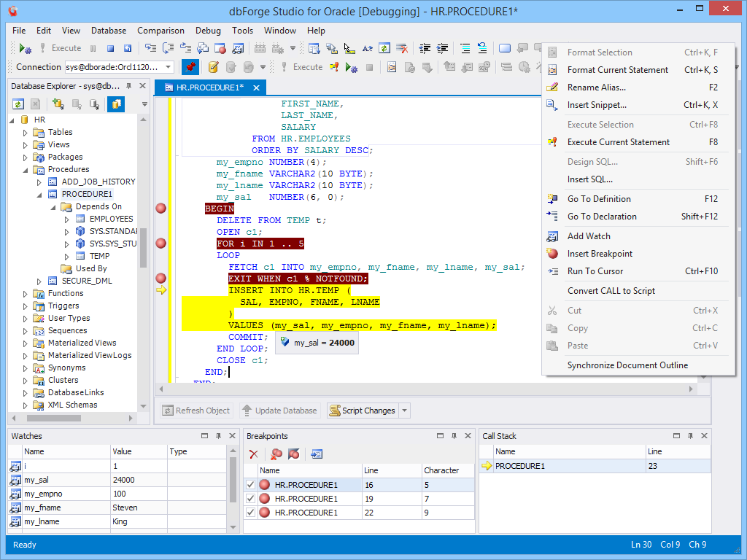747x560 pixels.
Task: Click the red pin icon in connection toolbar
Action: [x=190, y=67]
